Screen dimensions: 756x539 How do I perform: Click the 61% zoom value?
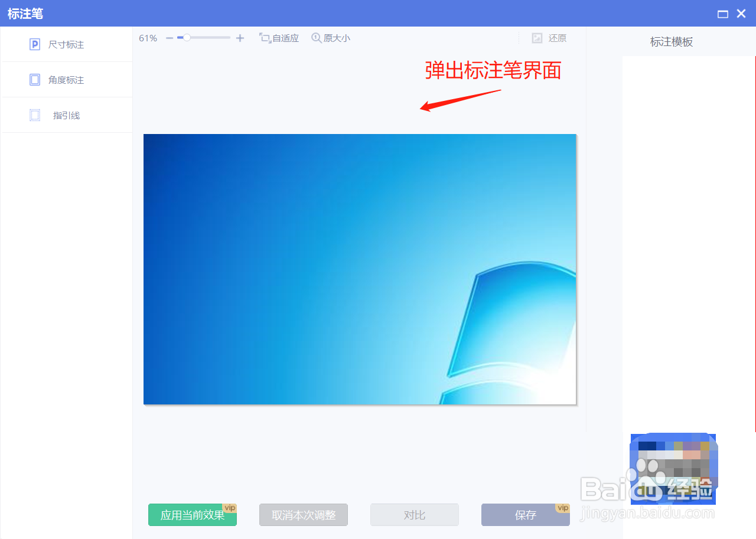[x=148, y=38]
